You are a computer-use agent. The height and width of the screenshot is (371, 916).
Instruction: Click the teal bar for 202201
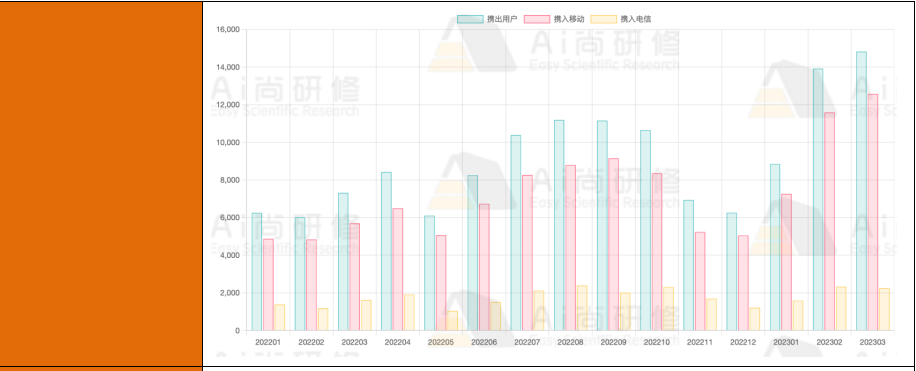[256, 272]
